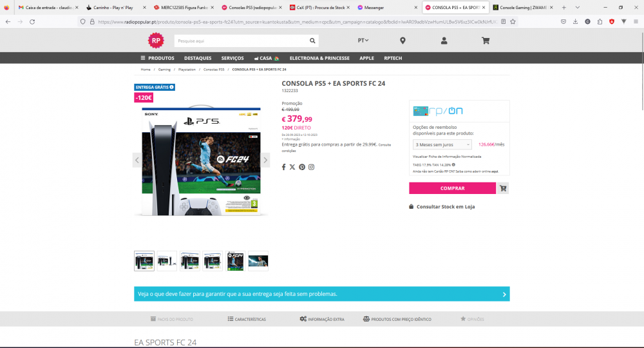The height and width of the screenshot is (348, 644).
Task: Click the TAEG info icon
Action: [x=453, y=165]
